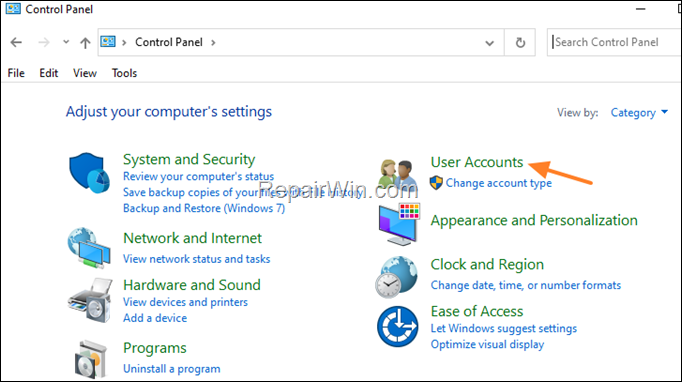Focus the Search Control Panel field
Image resolution: width=682 pixels, height=382 pixels.
tap(614, 42)
